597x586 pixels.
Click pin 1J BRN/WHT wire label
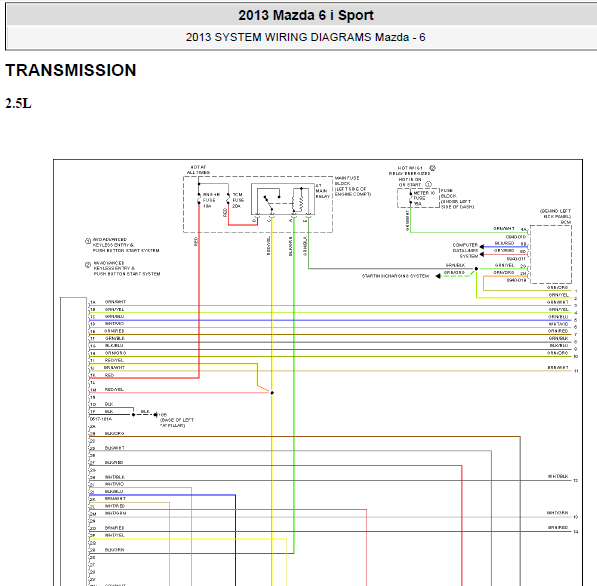(x=114, y=367)
